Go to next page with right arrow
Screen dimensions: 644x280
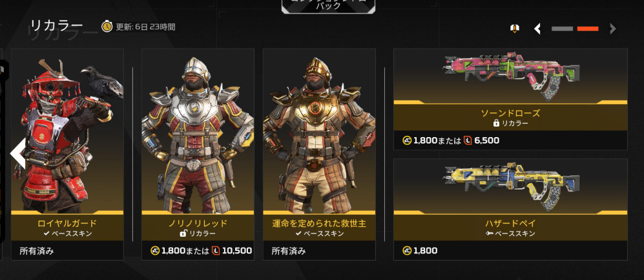613,28
